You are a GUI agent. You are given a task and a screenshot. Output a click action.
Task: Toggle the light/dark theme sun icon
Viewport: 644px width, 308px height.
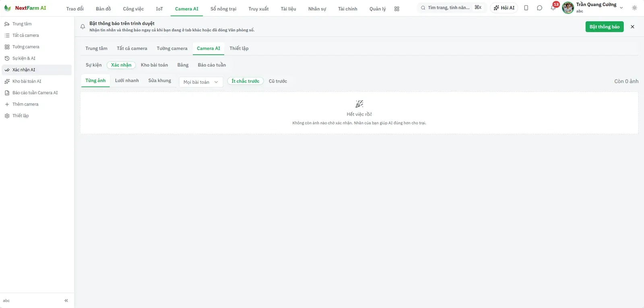click(635, 8)
